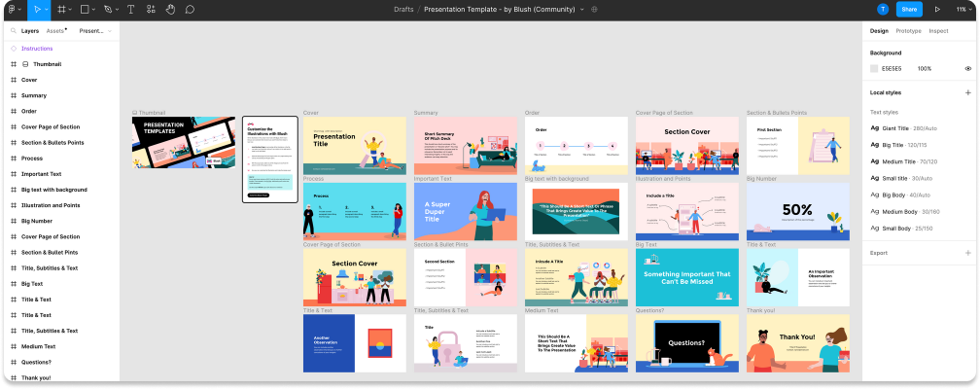Select the Rectangle shape tool
980x389 pixels.
(x=85, y=10)
